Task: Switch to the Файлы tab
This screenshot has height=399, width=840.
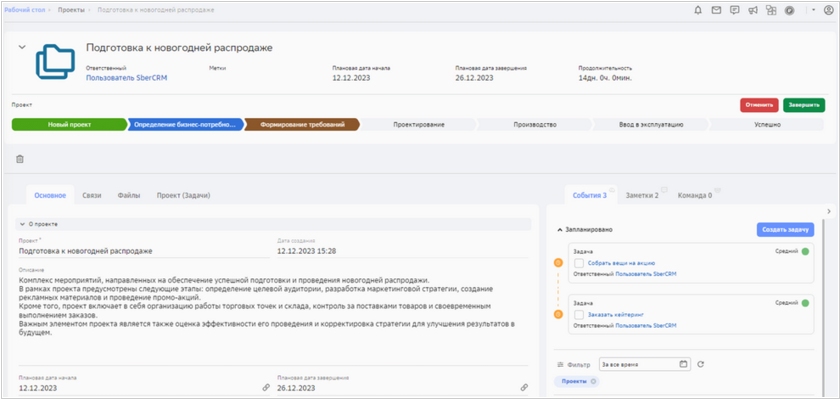Action: (129, 195)
